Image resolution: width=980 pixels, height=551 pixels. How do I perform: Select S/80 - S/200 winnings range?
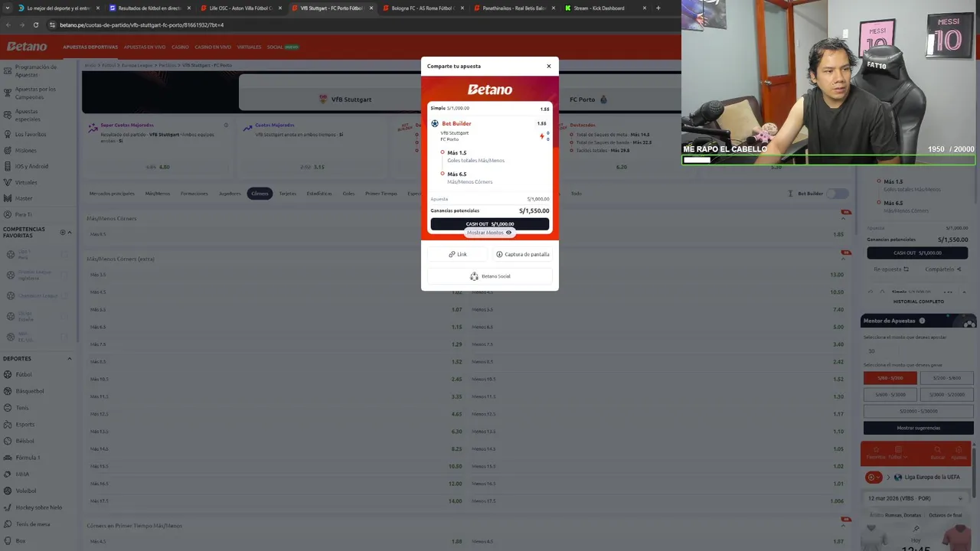pos(890,378)
